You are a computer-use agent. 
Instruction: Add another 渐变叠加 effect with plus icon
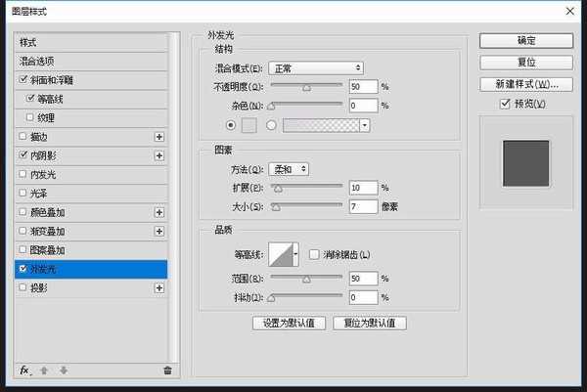159,231
